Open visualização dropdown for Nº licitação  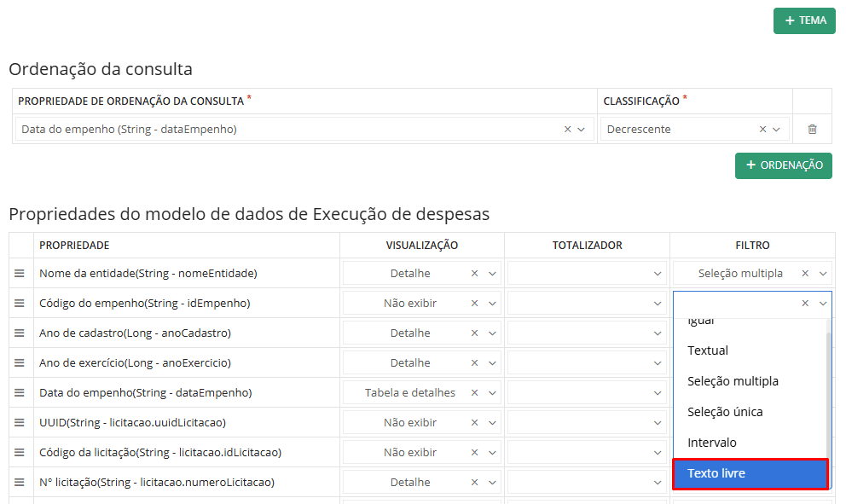tap(492, 483)
